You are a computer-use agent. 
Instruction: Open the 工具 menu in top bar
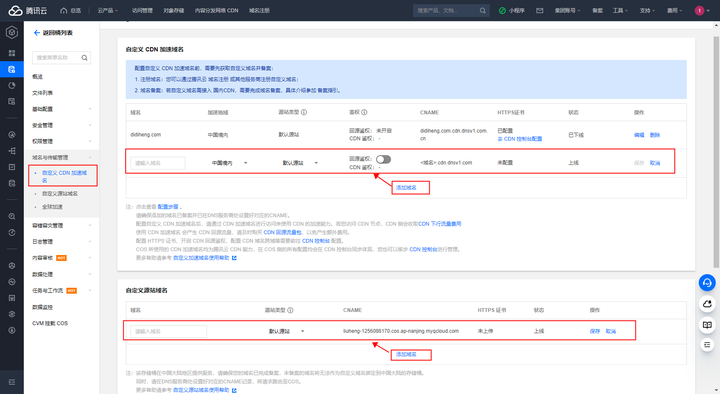coord(620,11)
